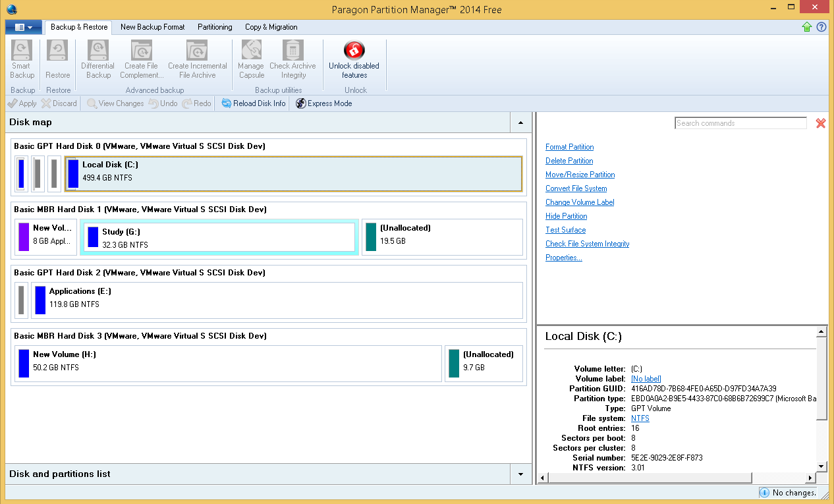Open Move/Resize Partition
Screen dimensions: 834x504
[580, 175]
